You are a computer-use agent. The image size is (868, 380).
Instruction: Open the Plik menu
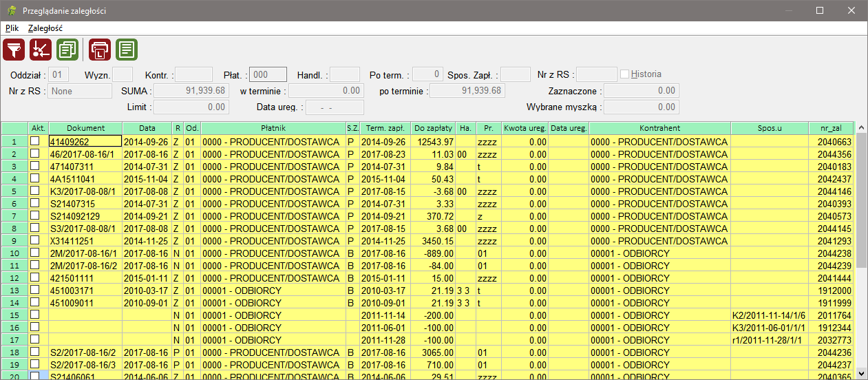pos(12,28)
